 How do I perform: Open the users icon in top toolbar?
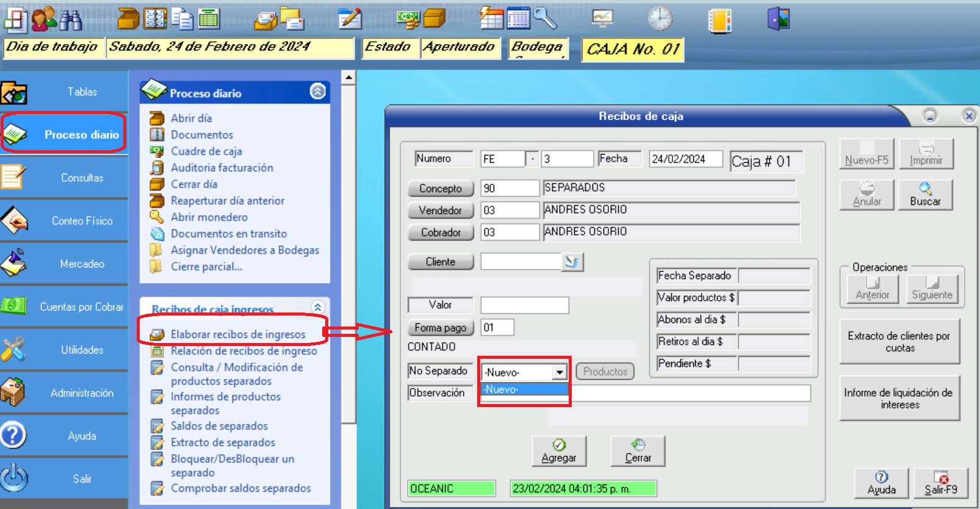[43, 20]
